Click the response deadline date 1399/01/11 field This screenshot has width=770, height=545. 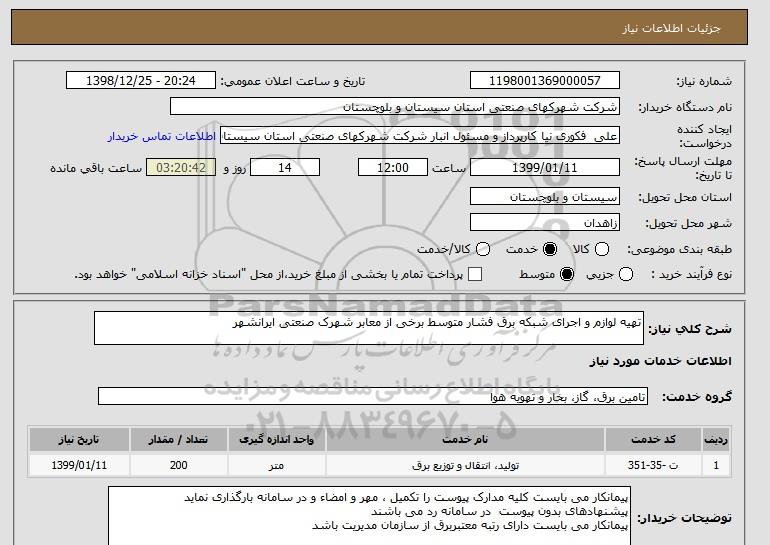coord(545,167)
